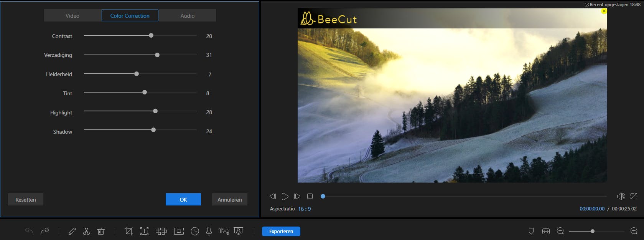Undo the last action

click(29, 231)
